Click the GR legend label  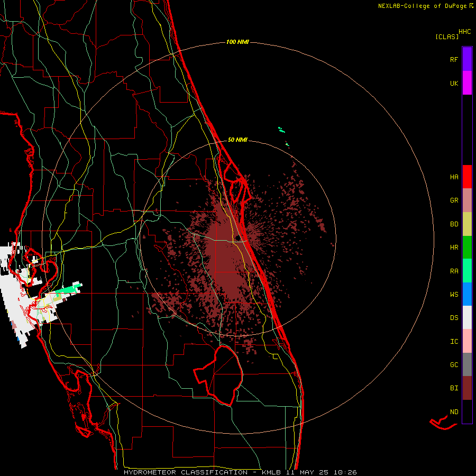pyautogui.click(x=454, y=200)
